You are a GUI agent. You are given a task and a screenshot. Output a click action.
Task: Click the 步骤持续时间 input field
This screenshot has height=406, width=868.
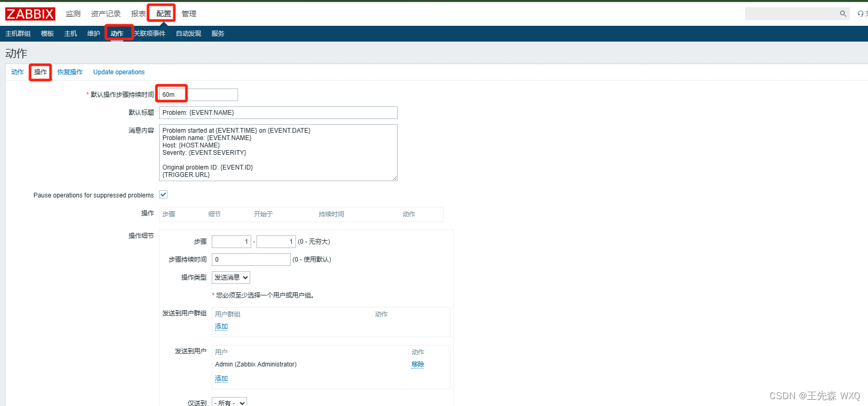point(251,260)
